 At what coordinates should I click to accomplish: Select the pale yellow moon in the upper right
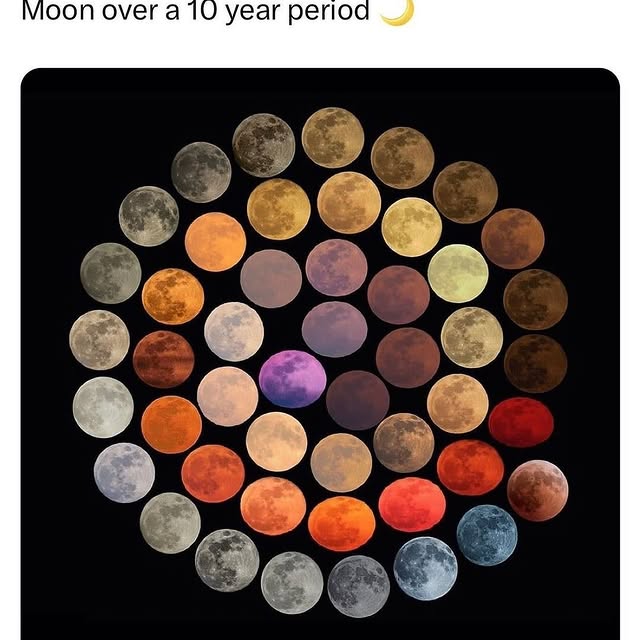tap(411, 227)
